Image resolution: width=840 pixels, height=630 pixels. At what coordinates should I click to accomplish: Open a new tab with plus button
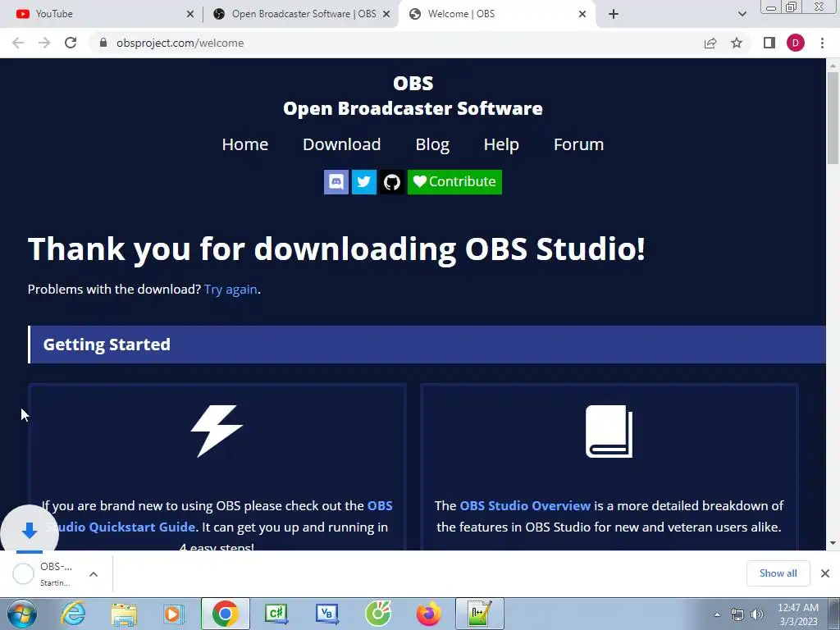pyautogui.click(x=614, y=14)
